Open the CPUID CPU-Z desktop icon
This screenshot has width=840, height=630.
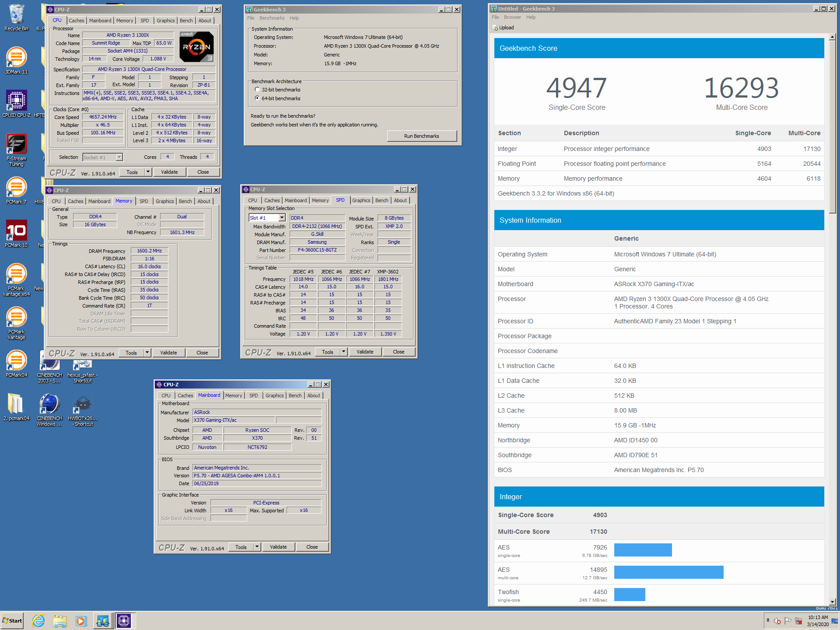click(x=16, y=104)
